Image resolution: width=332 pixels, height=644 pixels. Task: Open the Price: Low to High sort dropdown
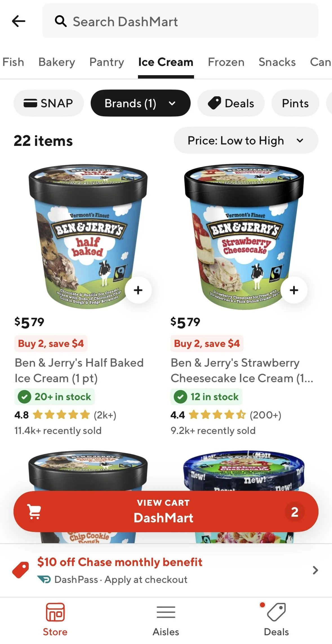246,140
